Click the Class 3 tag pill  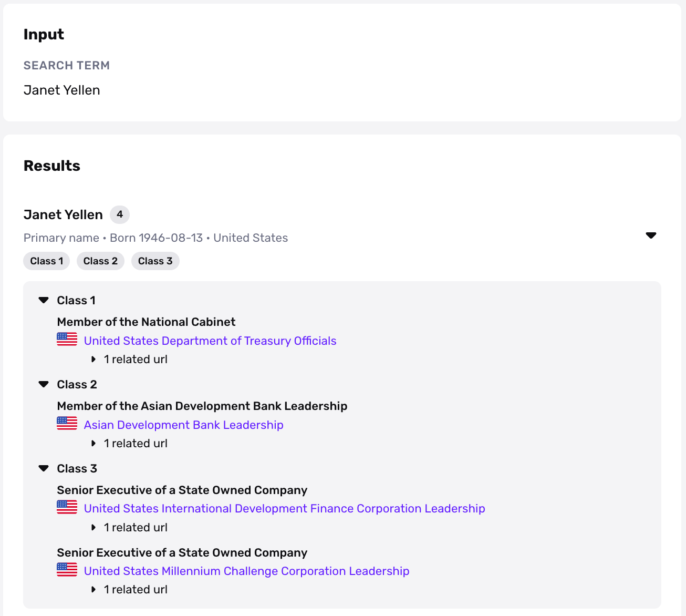(x=155, y=261)
